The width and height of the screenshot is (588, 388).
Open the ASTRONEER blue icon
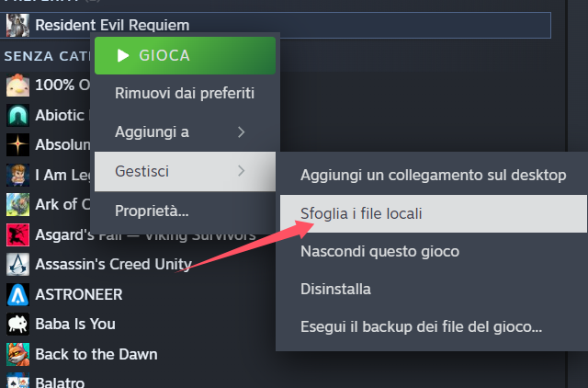(17, 294)
